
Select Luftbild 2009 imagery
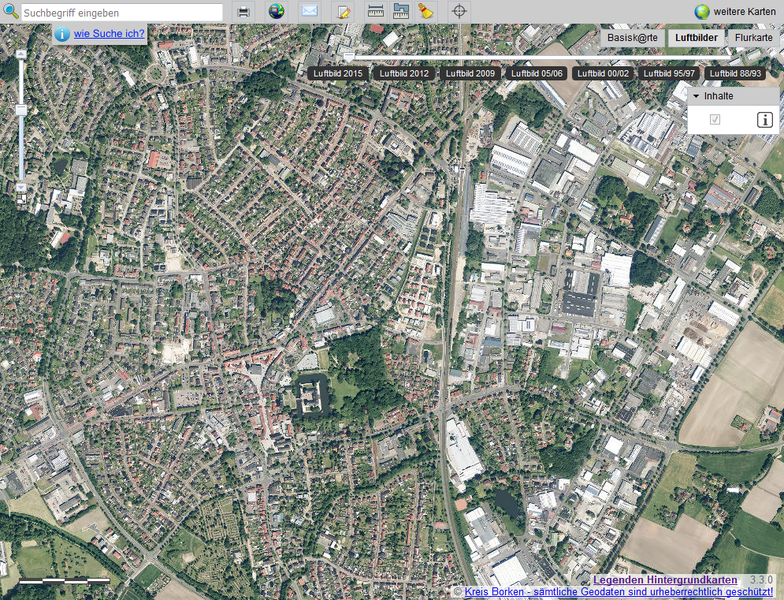point(470,74)
